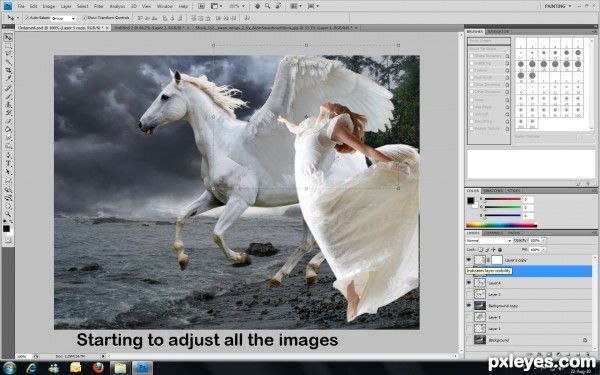Select the Brush tool
Viewport: 600px width, 375px height.
pyautogui.click(x=8, y=96)
